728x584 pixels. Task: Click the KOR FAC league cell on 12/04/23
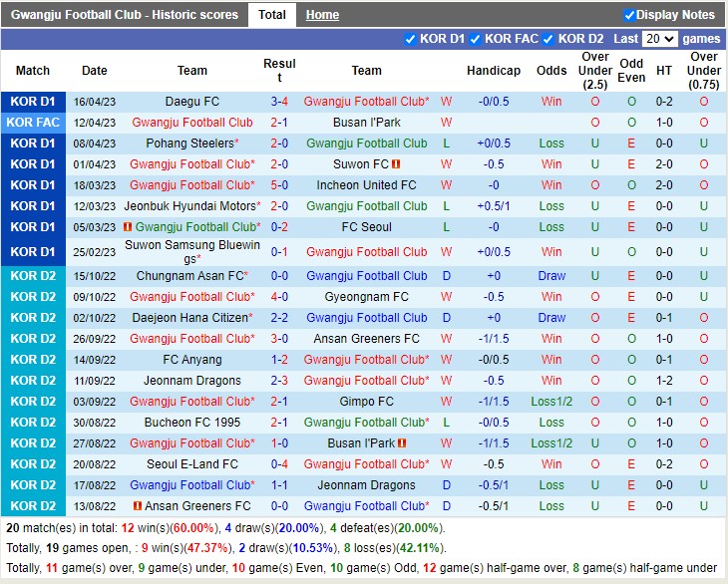point(33,123)
